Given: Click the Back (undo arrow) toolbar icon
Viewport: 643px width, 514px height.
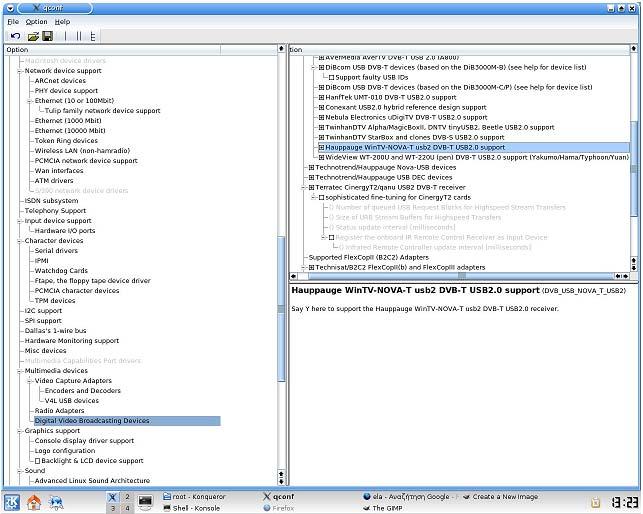Looking at the screenshot, I should click(16, 36).
